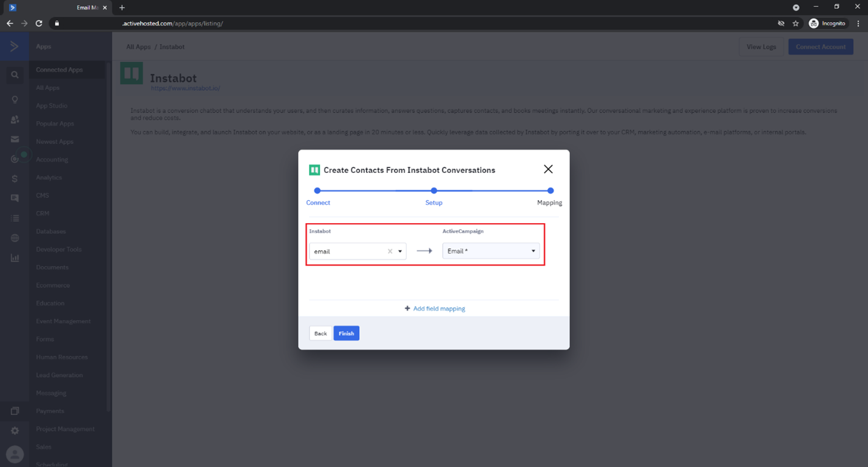Open the bar-chart Reports icon
This screenshot has height=467, width=868.
click(15, 258)
